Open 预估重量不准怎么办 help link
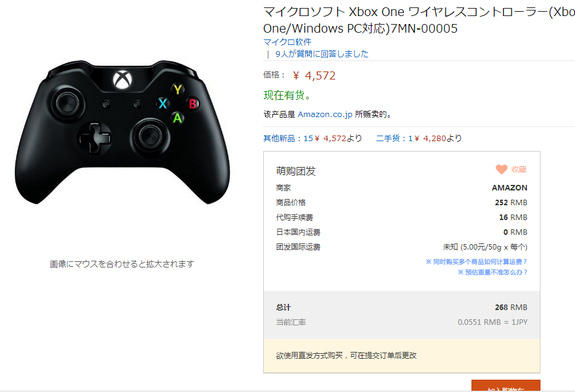This screenshot has height=392, width=575. [492, 272]
